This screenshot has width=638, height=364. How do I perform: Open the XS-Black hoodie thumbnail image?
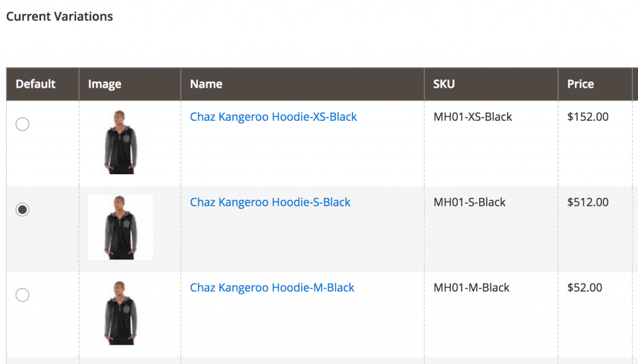(x=120, y=142)
